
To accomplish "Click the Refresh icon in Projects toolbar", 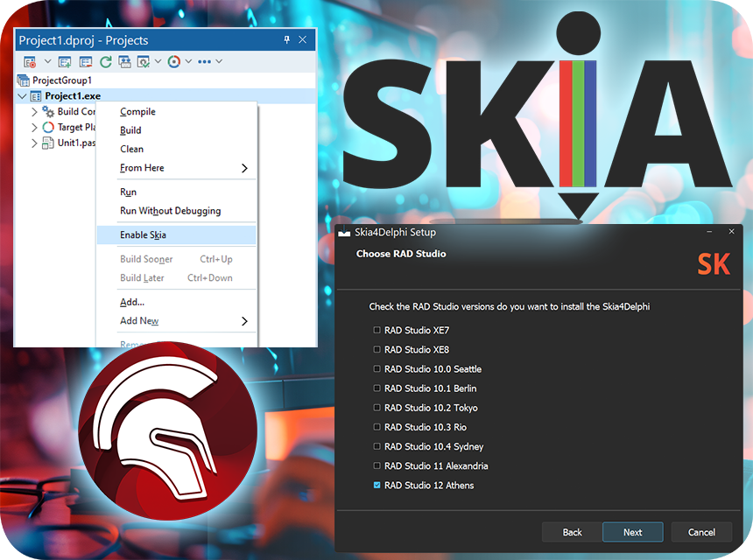I will [x=106, y=61].
